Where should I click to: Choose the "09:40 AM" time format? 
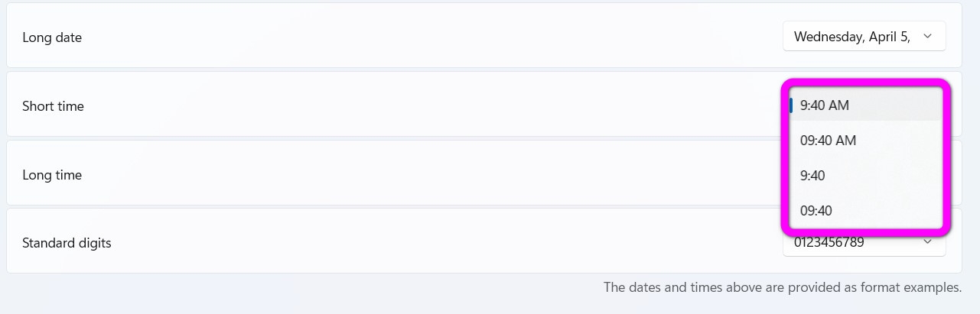click(x=828, y=141)
